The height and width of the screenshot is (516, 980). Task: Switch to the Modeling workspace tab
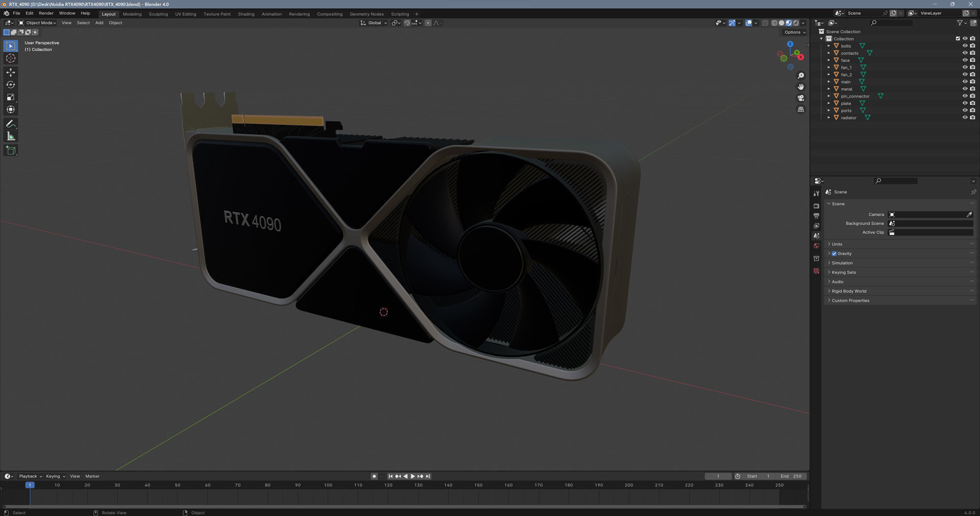132,14
